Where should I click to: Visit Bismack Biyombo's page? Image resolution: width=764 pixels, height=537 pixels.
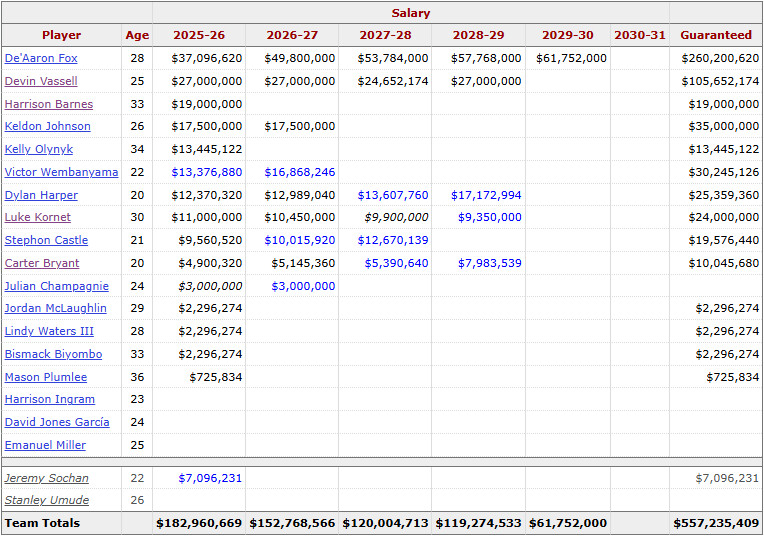[54, 354]
